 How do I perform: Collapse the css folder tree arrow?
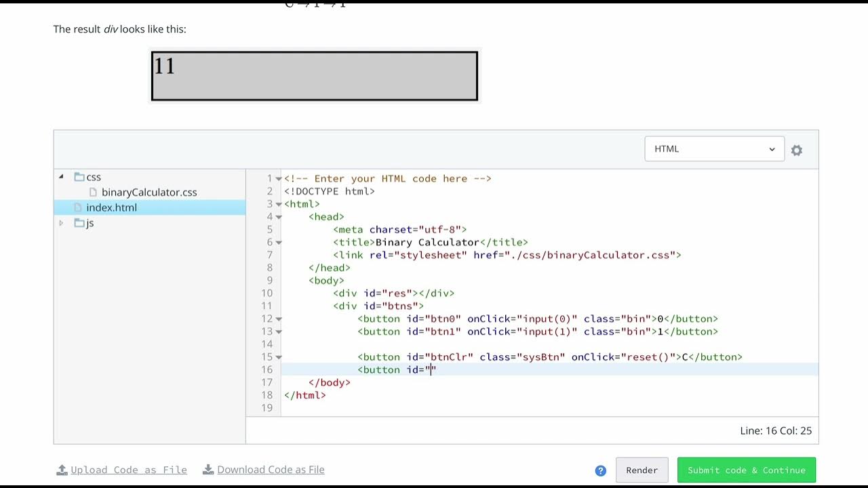click(x=61, y=177)
